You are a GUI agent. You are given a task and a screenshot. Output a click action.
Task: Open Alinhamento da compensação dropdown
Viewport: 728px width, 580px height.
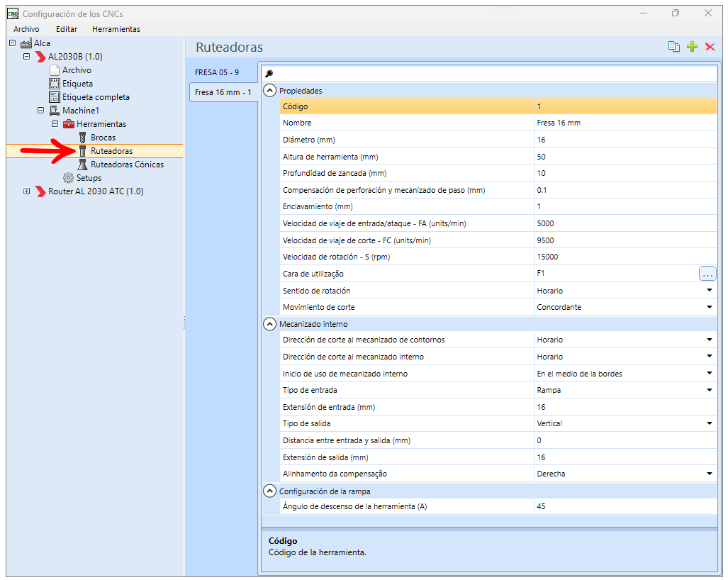(710, 474)
